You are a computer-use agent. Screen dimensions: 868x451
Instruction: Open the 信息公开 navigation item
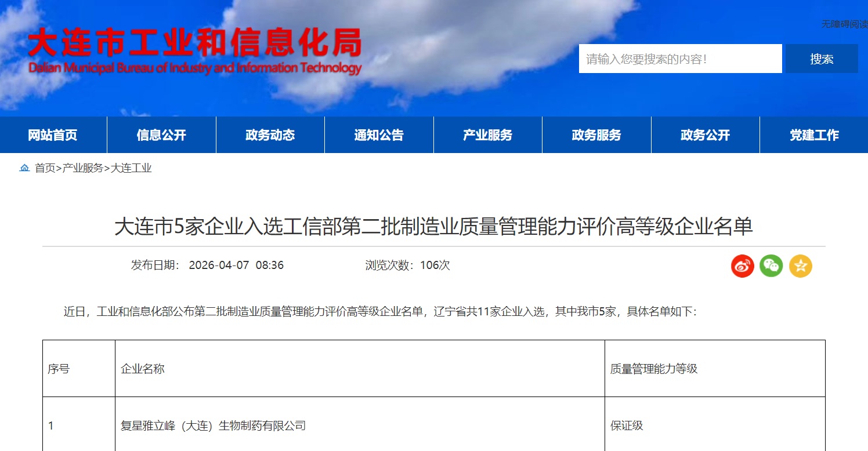pyautogui.click(x=161, y=135)
